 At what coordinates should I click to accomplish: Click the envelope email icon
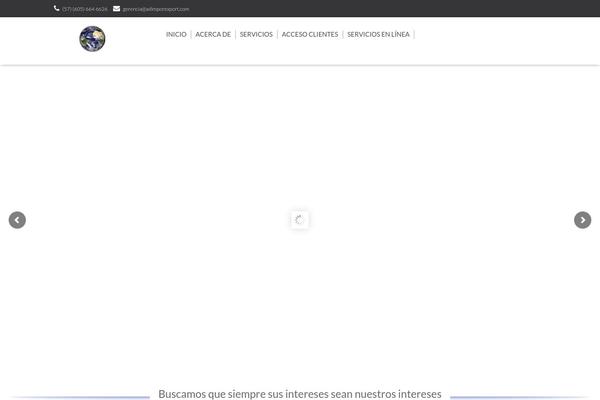click(116, 8)
